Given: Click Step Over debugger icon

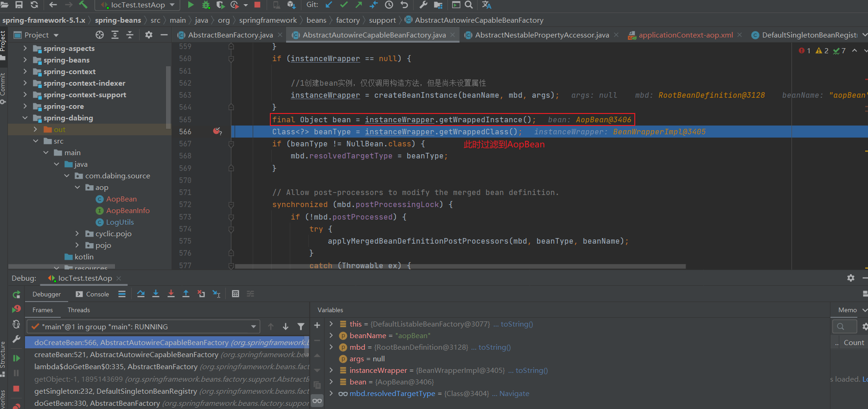Looking at the screenshot, I should coord(141,294).
